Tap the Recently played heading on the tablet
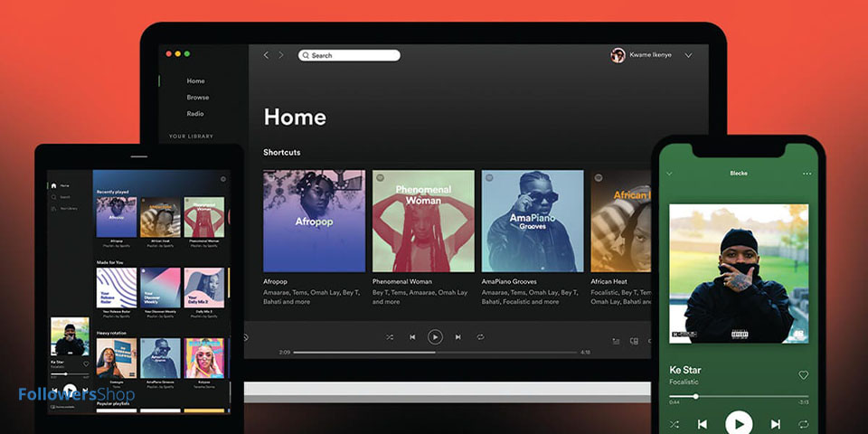 112,192
